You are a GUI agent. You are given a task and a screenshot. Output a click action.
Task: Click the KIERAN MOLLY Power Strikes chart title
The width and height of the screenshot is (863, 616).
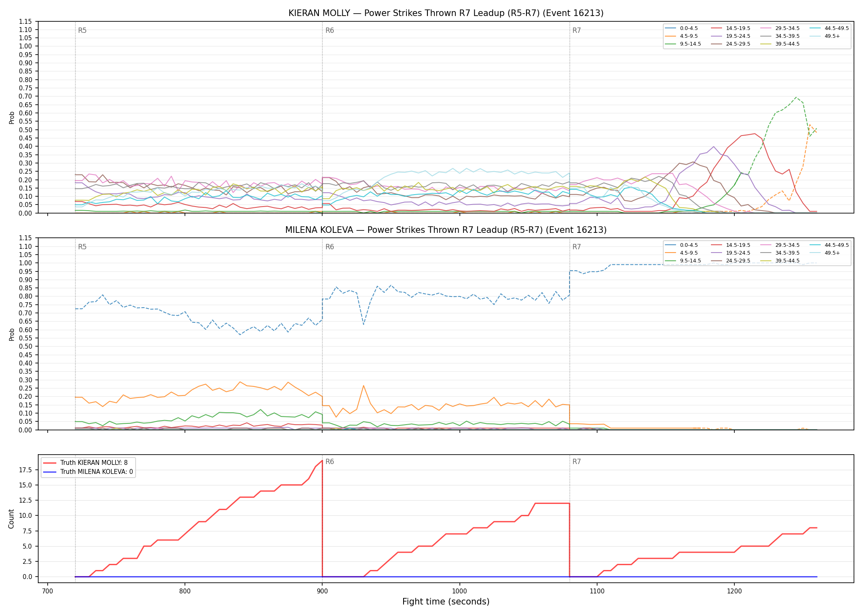click(x=446, y=13)
